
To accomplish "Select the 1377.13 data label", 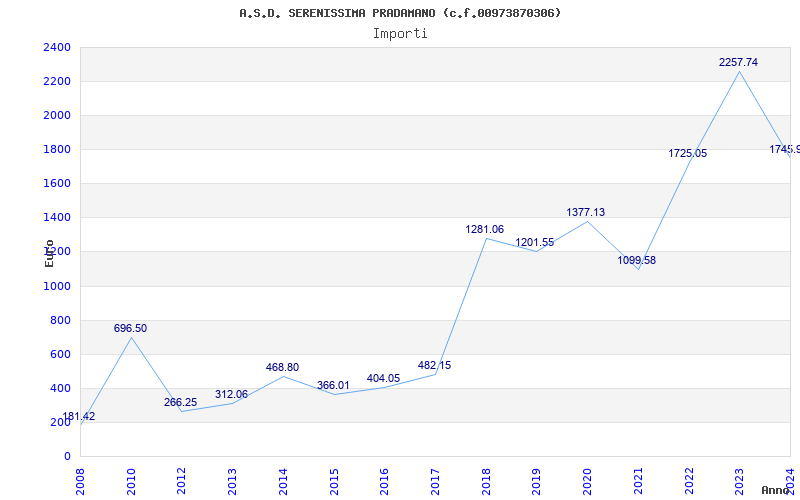I will 585,212.
